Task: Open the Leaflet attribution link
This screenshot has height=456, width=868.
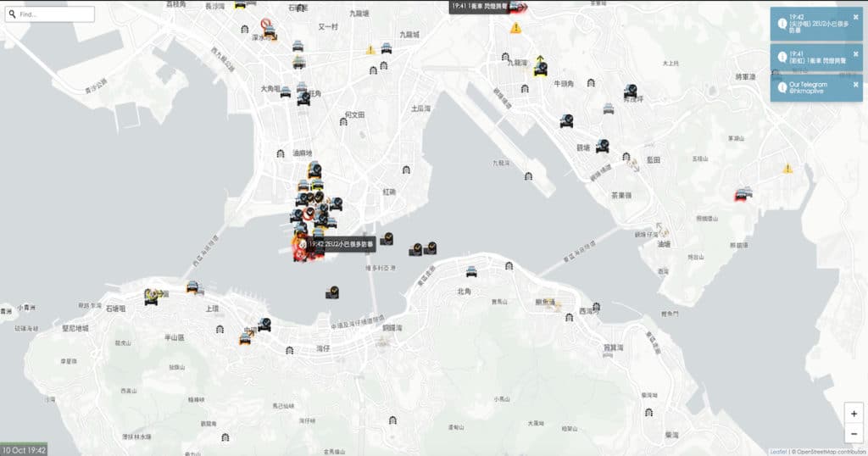Action: point(777,451)
